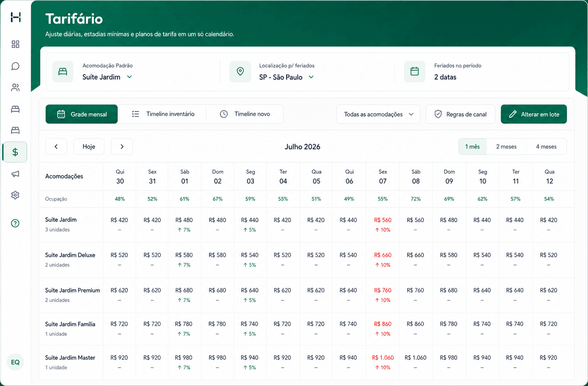Switch to Timeline inventário tab
Viewport: 588px width, 386px height.
pos(163,114)
